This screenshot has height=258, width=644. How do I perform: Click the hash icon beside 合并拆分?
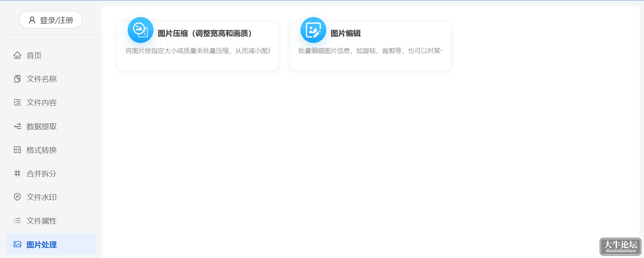click(17, 173)
